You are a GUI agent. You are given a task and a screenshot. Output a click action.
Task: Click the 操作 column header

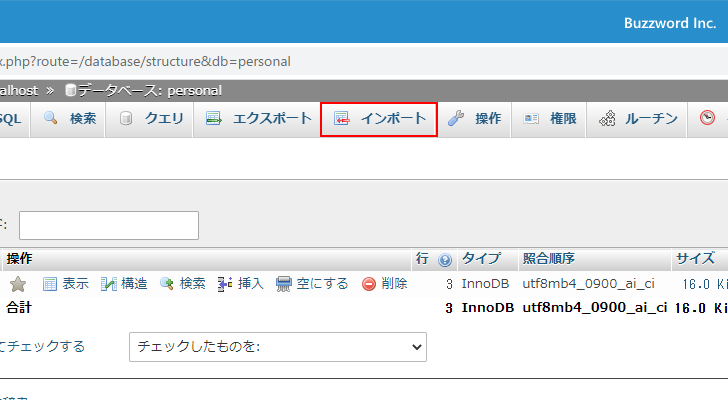click(20, 258)
